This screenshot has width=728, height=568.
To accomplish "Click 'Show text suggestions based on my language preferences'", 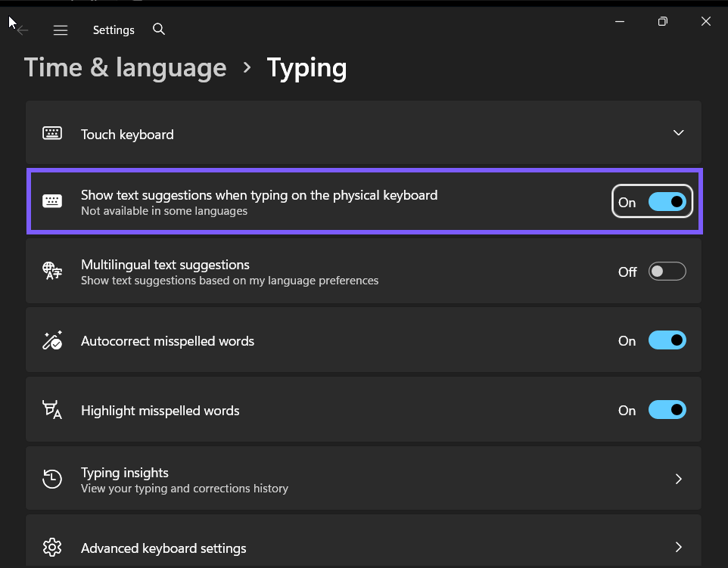I will [230, 281].
